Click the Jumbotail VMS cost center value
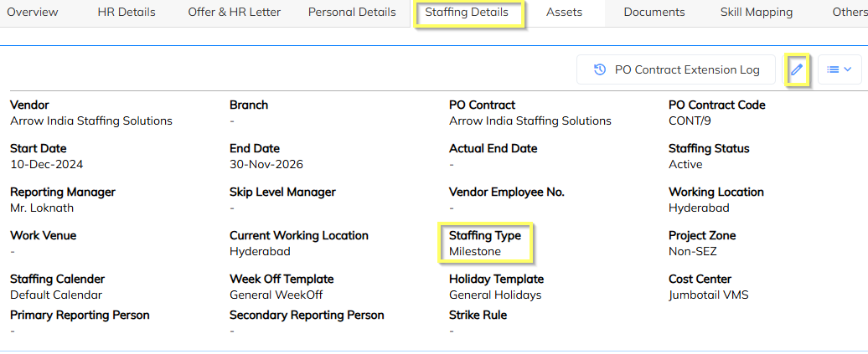Screen dimensions: 868x354 [x=709, y=295]
